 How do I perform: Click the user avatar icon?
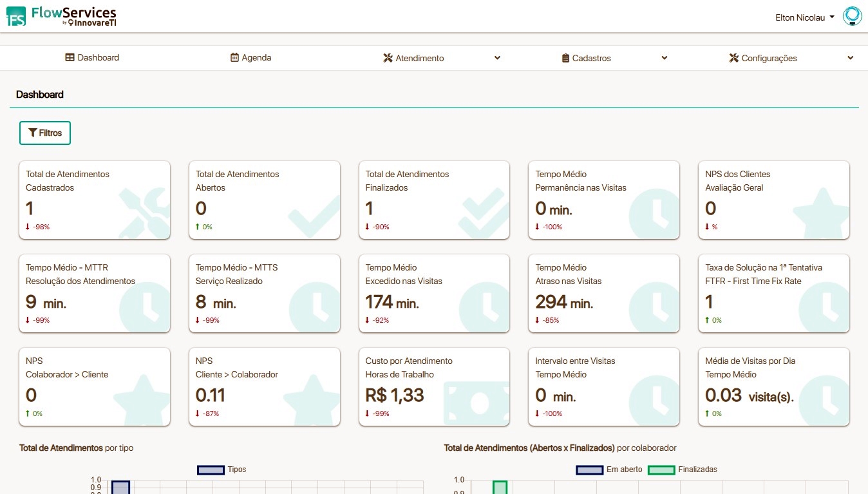[852, 16]
